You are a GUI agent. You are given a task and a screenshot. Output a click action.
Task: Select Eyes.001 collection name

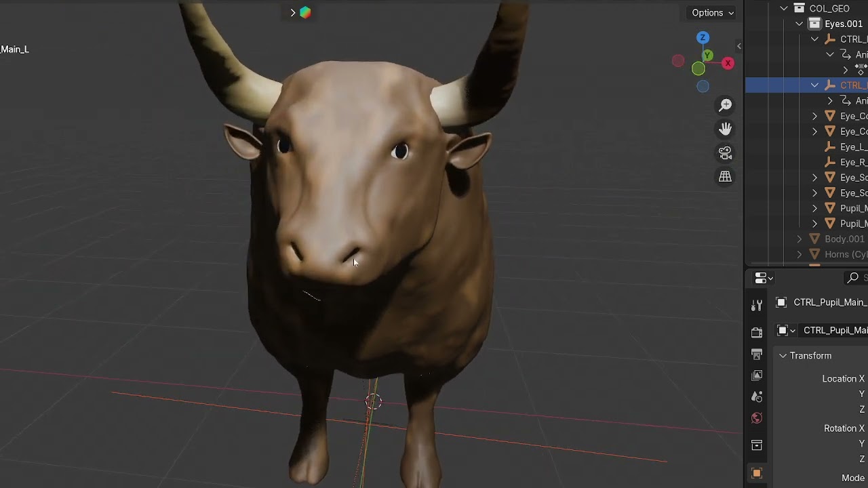click(844, 24)
